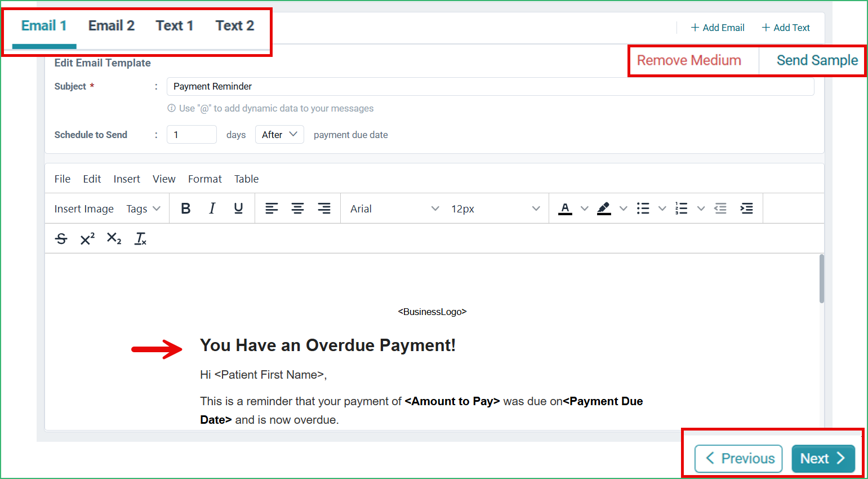Open the Arial font family dropdown
This screenshot has height=479, width=868.
[394, 209]
